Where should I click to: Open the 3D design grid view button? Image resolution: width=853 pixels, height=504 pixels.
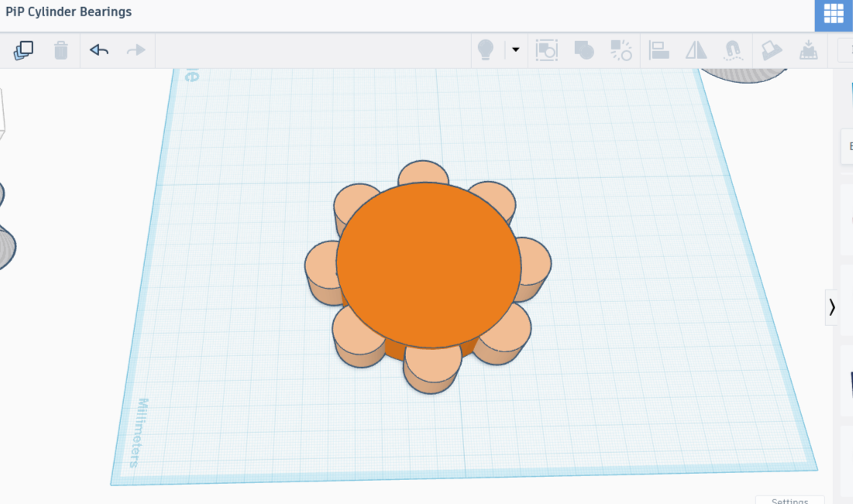[x=834, y=14]
